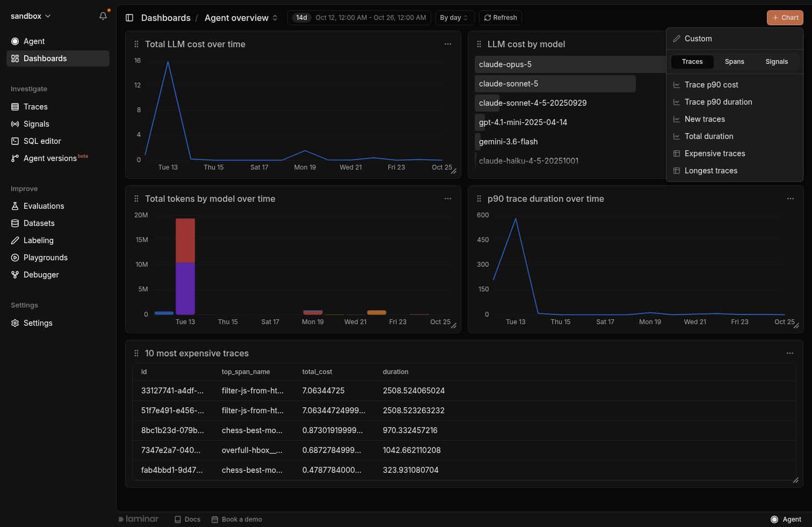Screen dimensions: 812x527
Task: Select the Traces tab in chart menu
Action: pyautogui.click(x=692, y=62)
